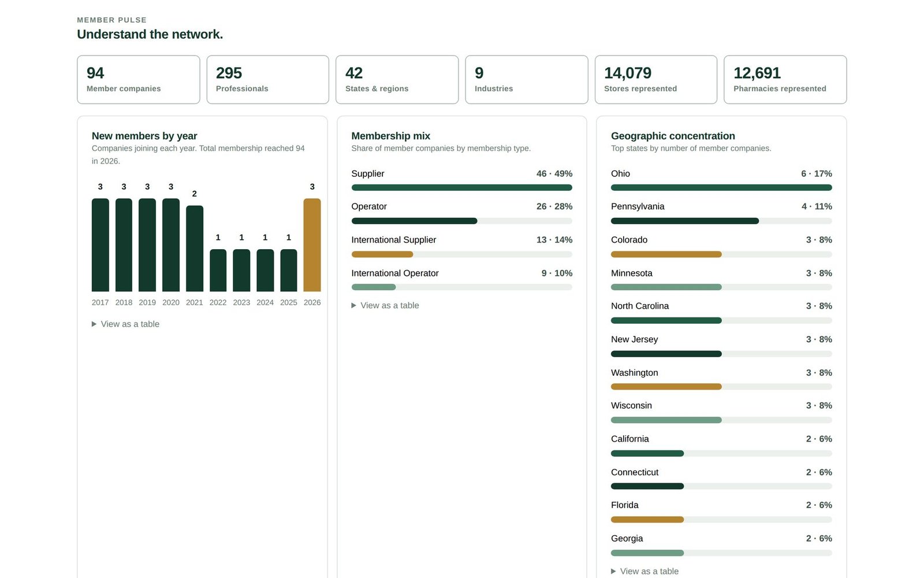The height and width of the screenshot is (578, 924).
Task: Click the 12,691 Pharmacies represented card
Action: (785, 80)
